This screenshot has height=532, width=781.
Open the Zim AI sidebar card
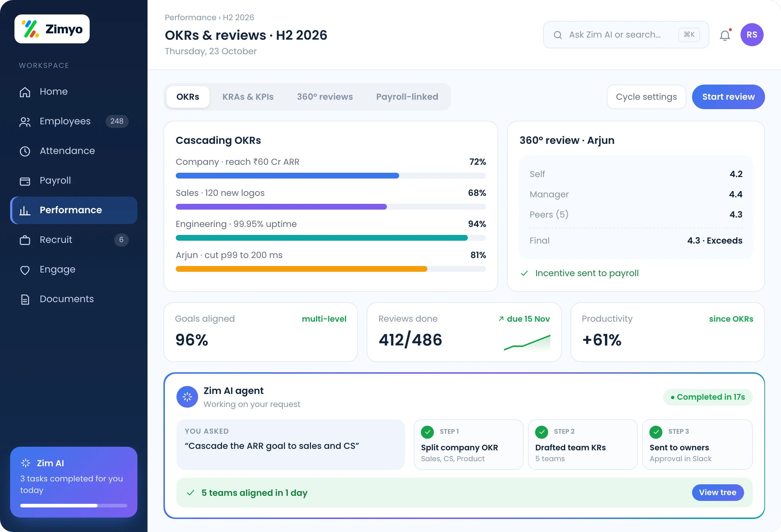tap(74, 482)
